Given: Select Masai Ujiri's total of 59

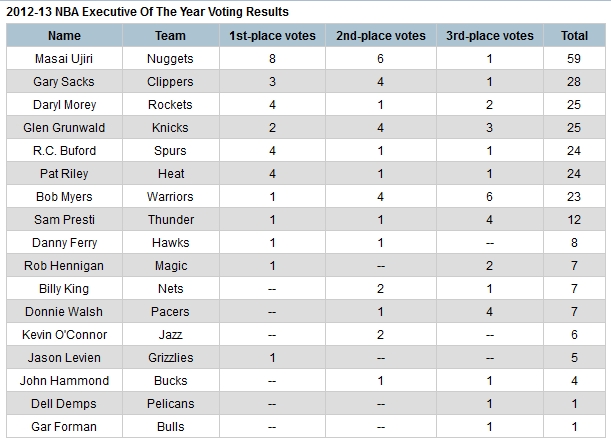Looking at the screenshot, I should pyautogui.click(x=574, y=59).
